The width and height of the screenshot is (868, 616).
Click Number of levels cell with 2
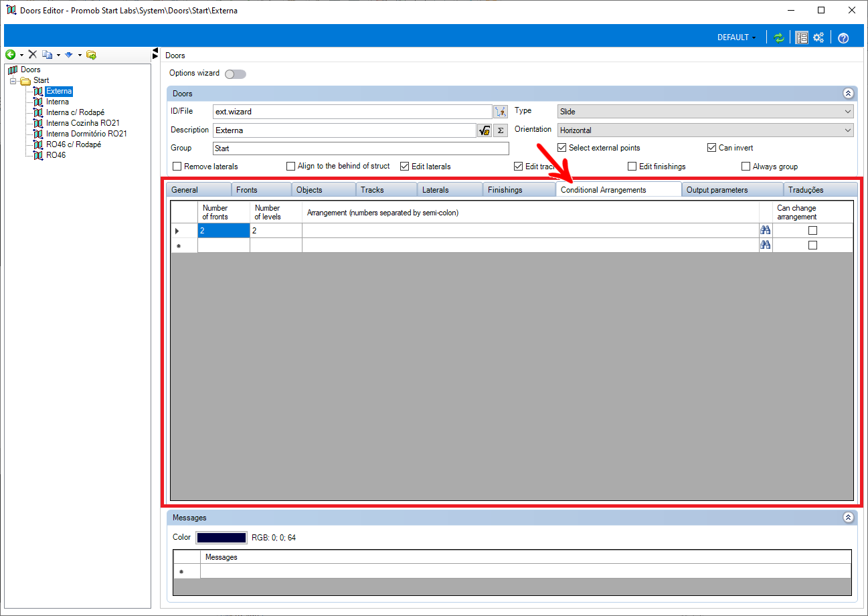click(x=276, y=231)
